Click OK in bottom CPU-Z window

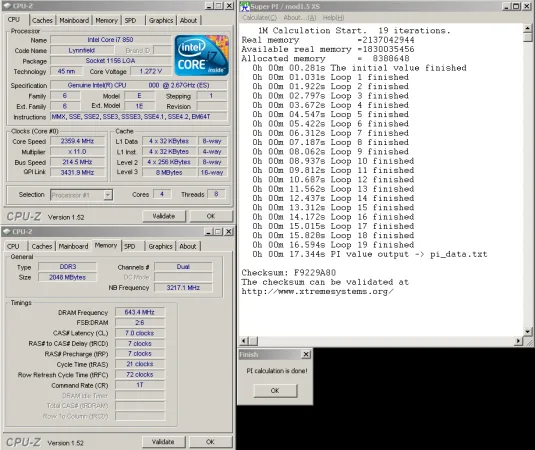[x=210, y=442]
